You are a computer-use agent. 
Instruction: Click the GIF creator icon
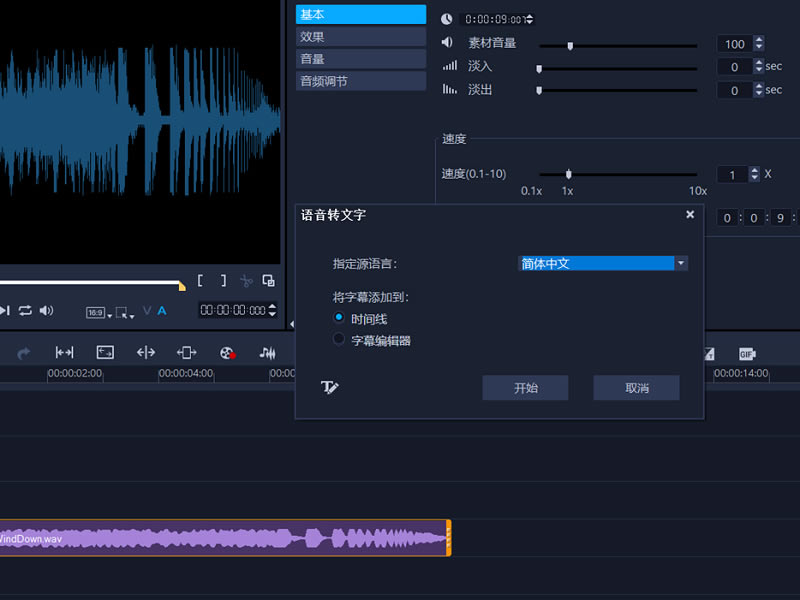746,353
